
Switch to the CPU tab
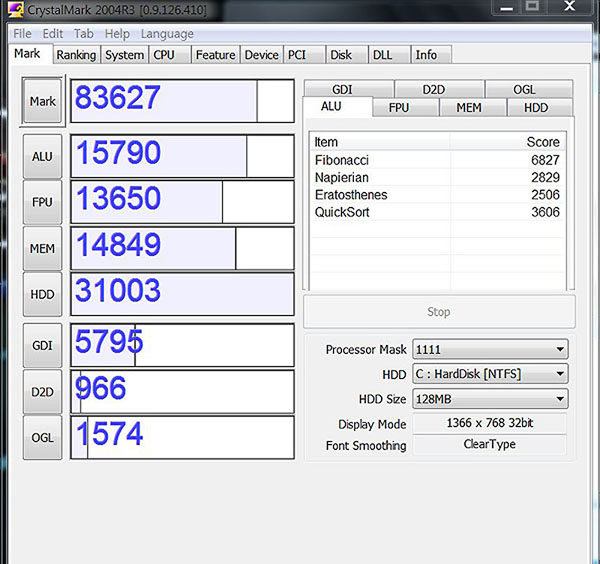click(x=170, y=55)
